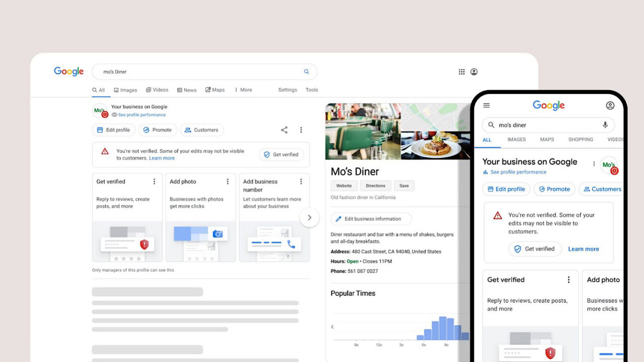Open the See profile performance link
The width and height of the screenshot is (644, 362).
(x=142, y=115)
